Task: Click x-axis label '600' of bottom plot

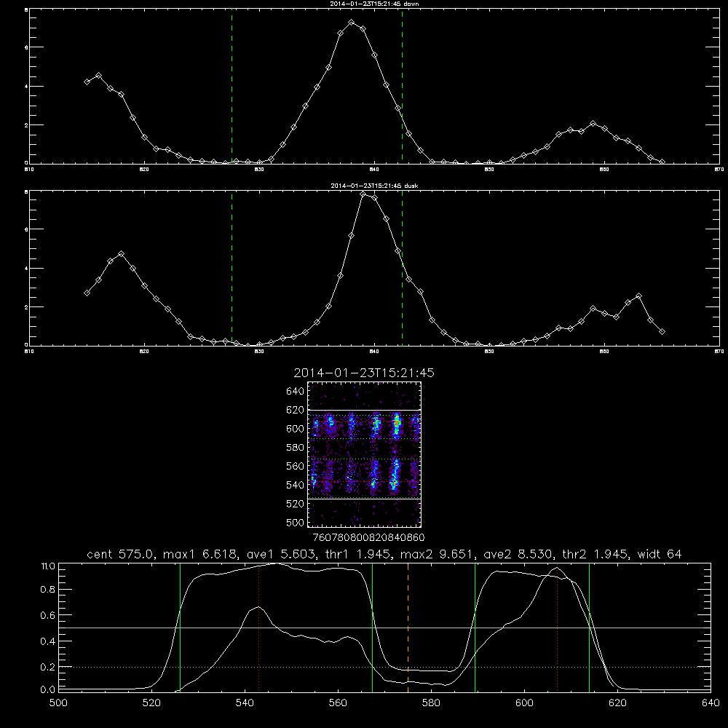Action: (x=524, y=703)
